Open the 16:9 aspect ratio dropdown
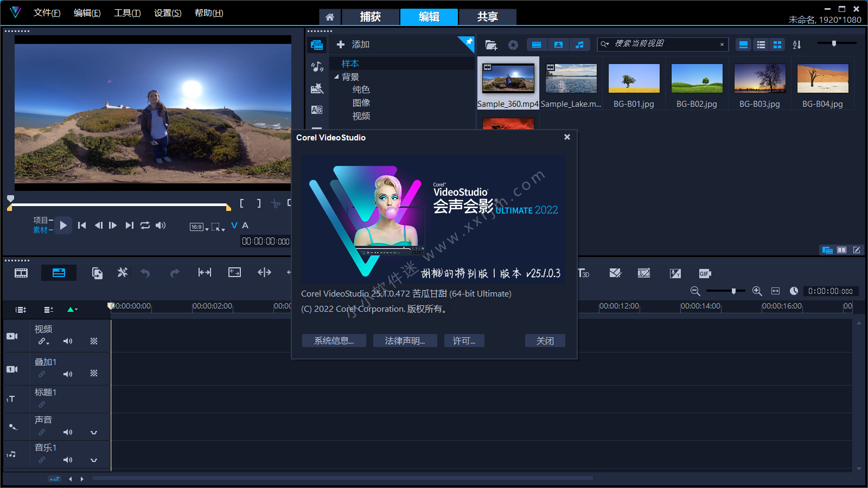Image resolution: width=868 pixels, height=488 pixels. tap(199, 227)
